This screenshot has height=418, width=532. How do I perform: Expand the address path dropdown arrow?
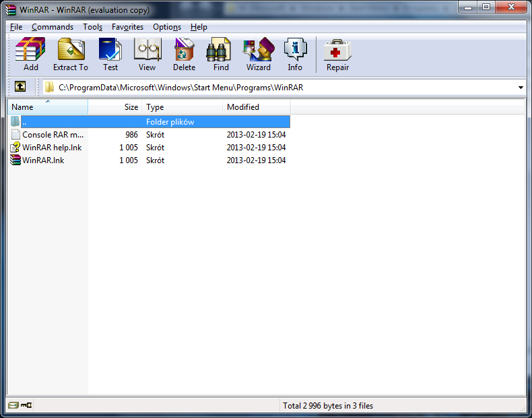[x=521, y=88]
